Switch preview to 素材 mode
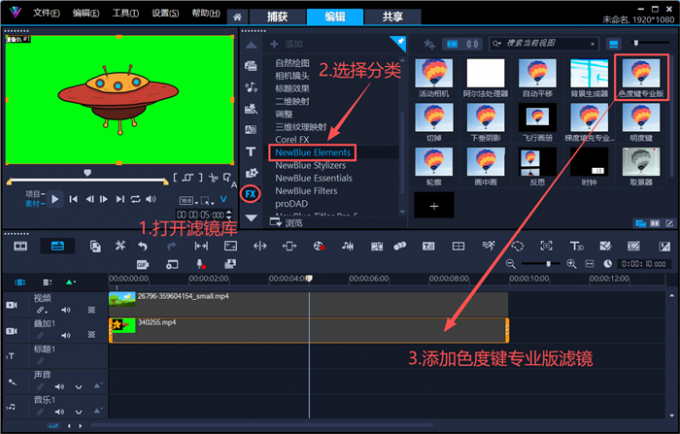Screen dimensions: 680x434 [33, 204]
